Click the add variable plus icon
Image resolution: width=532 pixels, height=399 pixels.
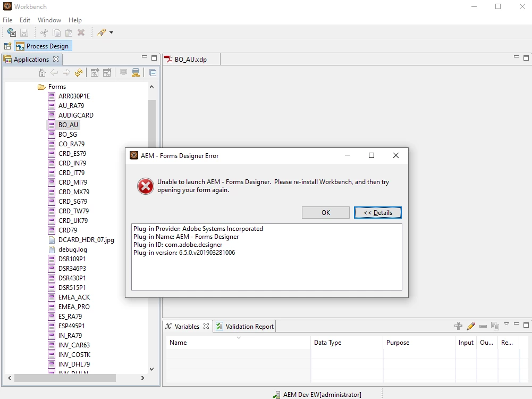point(458,326)
